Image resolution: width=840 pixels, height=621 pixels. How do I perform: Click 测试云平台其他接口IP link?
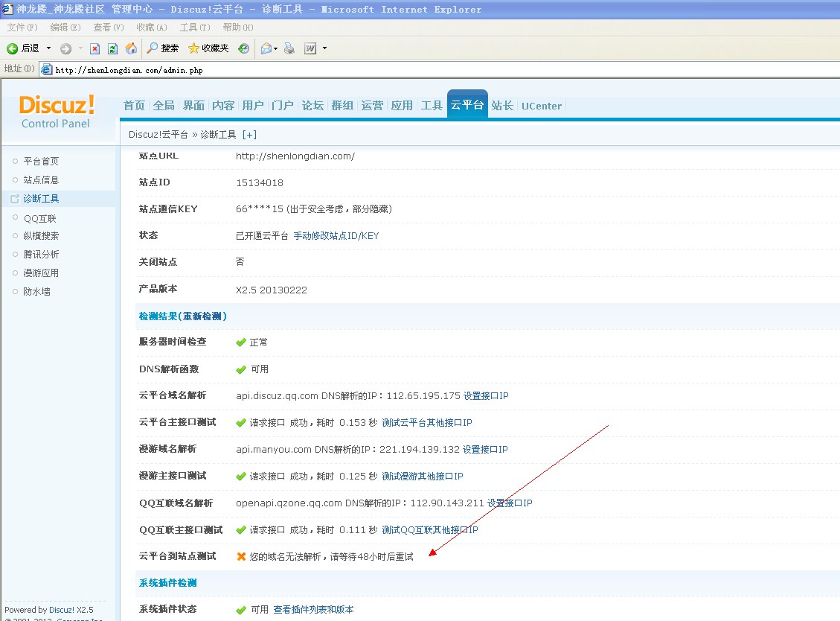(x=427, y=423)
